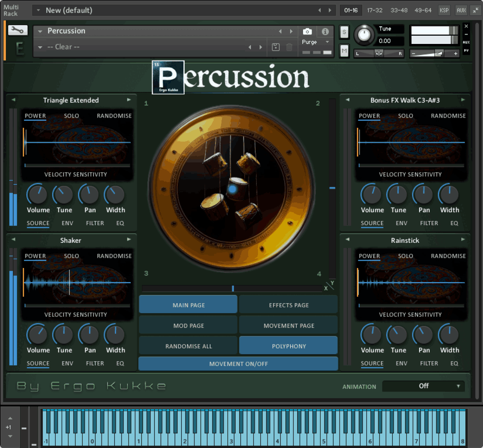Go to previous multi rack preset
This screenshot has width=483, height=448.
(x=320, y=10)
